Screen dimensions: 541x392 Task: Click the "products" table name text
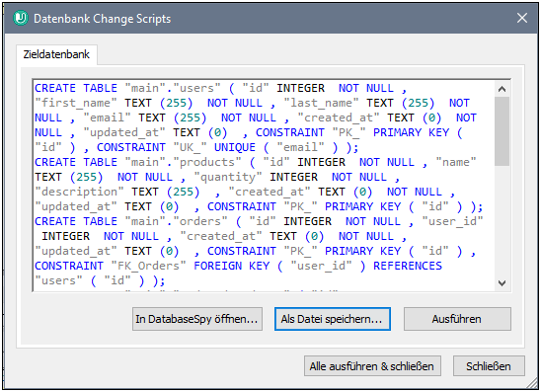click(206, 162)
